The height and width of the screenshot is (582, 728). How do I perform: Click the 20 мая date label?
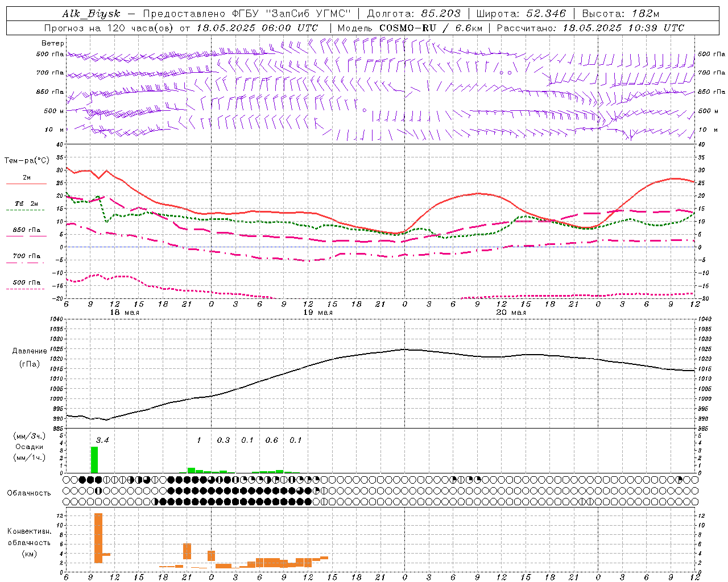click(x=511, y=313)
